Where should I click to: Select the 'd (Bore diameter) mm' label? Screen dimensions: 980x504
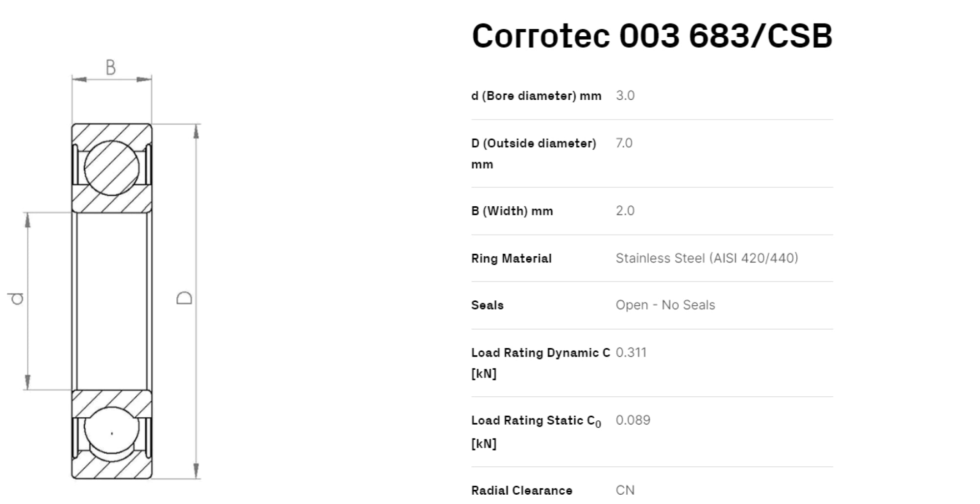click(x=536, y=96)
